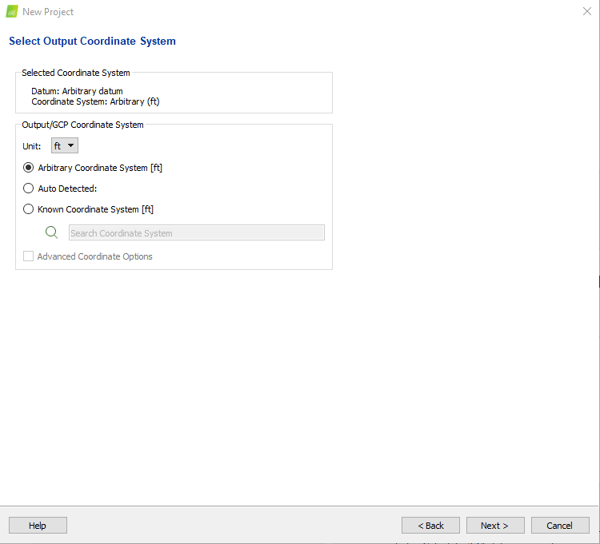
Task: Click the Search Coordinate System field
Action: pyautogui.click(x=196, y=233)
